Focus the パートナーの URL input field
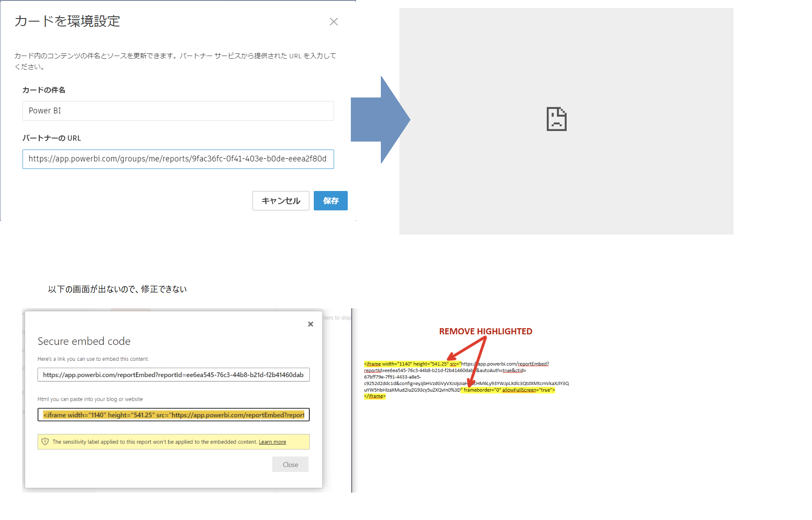The height and width of the screenshot is (520, 812). pos(178,159)
